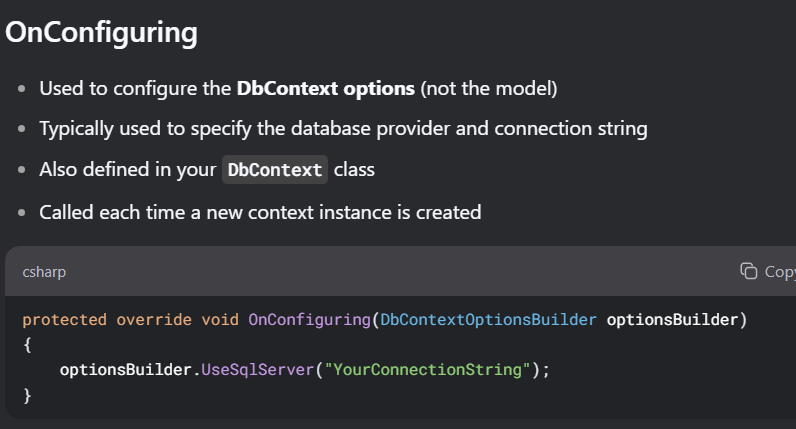Click the closing brace in code block
This screenshot has height=429, width=796.
click(27, 395)
